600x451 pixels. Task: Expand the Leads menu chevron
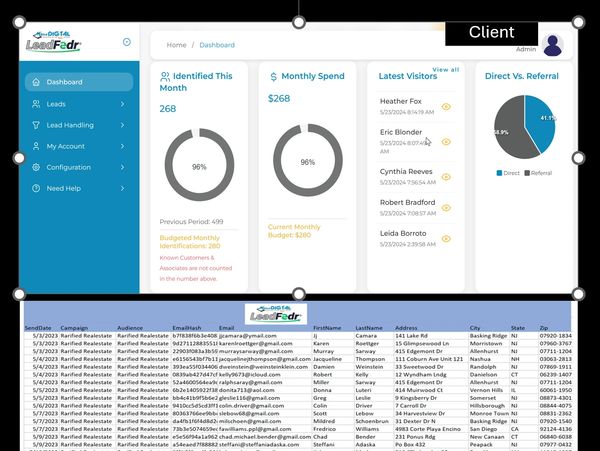click(122, 104)
